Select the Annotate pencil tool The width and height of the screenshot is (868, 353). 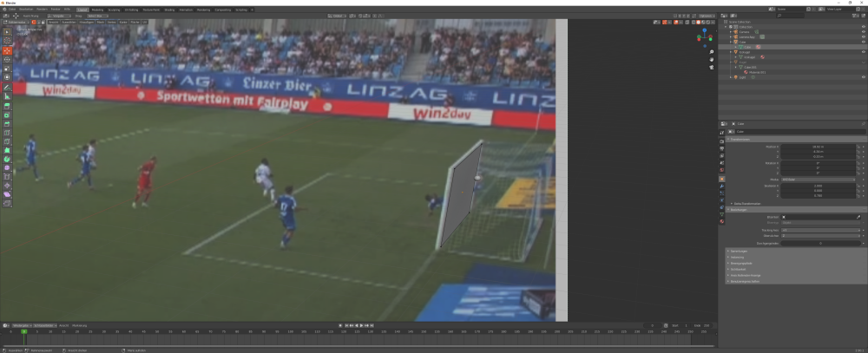[x=7, y=88]
